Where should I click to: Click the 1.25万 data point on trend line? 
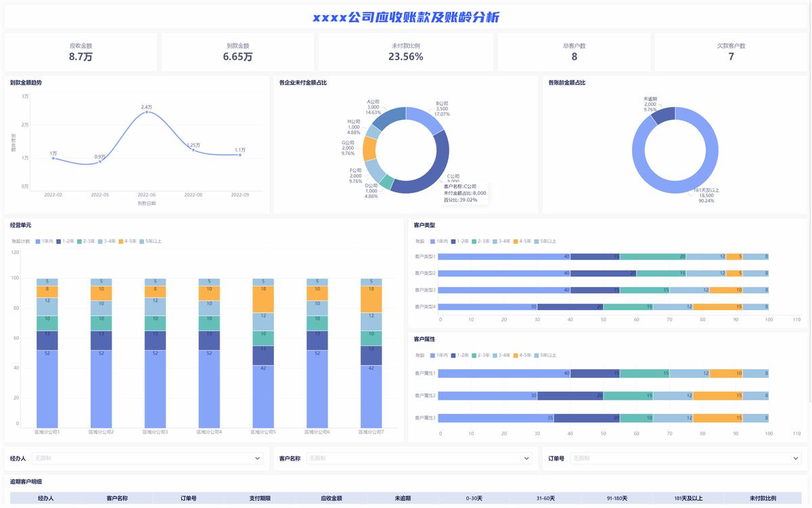193,150
